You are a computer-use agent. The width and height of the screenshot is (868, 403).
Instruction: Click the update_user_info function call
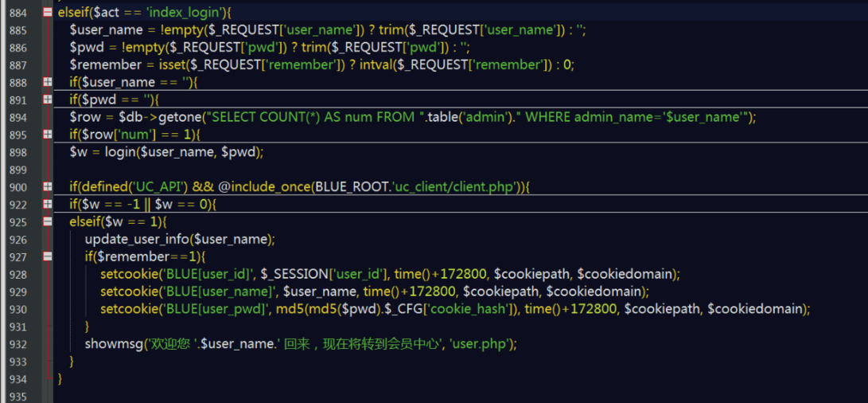click(176, 239)
